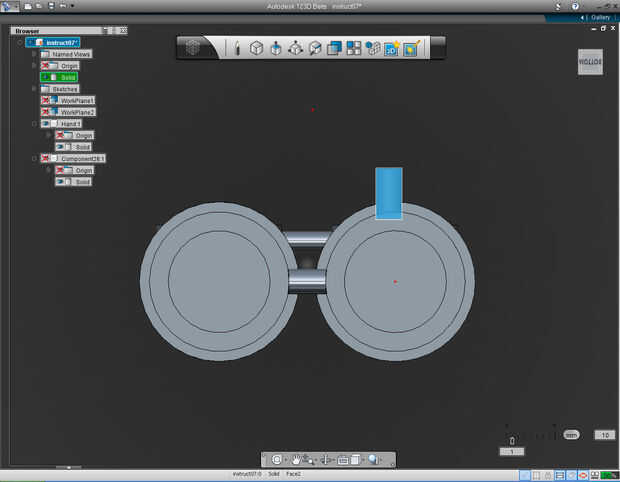The width and height of the screenshot is (620, 482).
Task: Select the blue rectangular solid in viewport
Action: [x=389, y=193]
